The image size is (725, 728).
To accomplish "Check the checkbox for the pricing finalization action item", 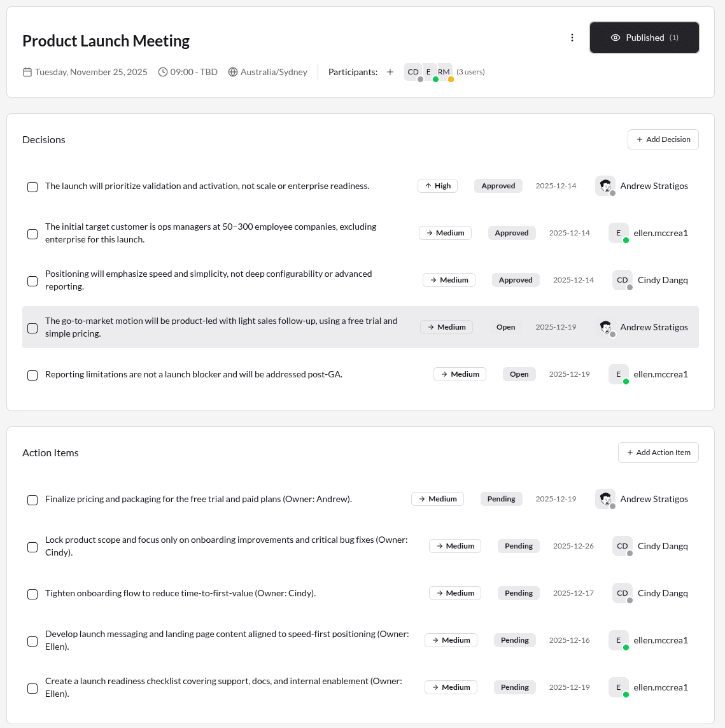I will pos(32,500).
